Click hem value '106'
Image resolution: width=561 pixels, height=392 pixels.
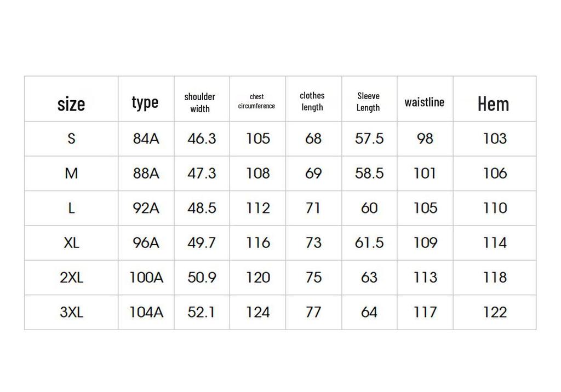495,174
